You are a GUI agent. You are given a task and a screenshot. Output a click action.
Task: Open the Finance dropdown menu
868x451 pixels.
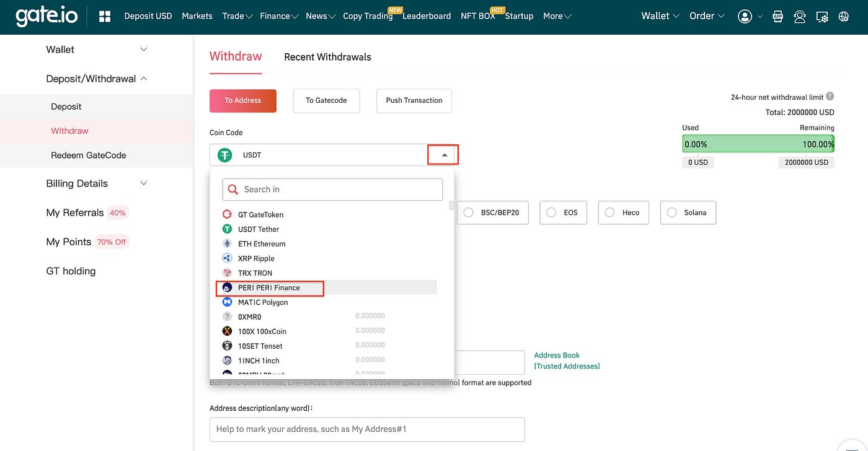click(x=279, y=16)
